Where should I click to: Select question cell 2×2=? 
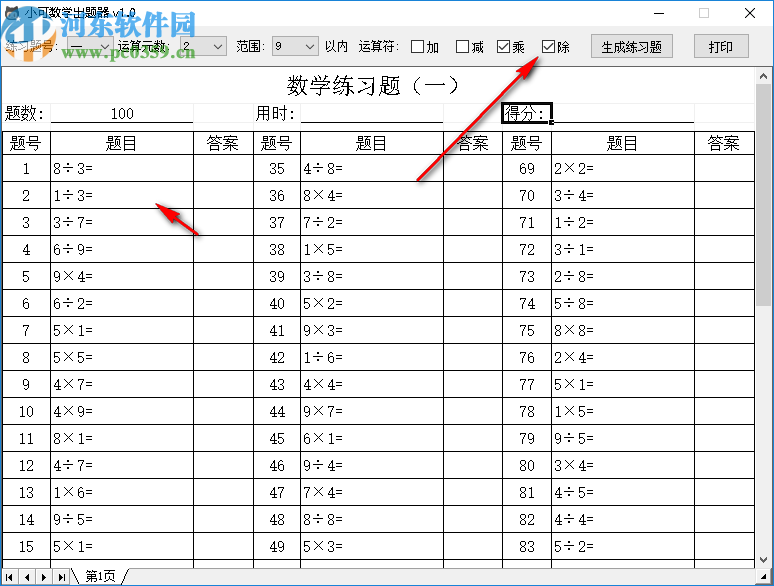[623, 168]
